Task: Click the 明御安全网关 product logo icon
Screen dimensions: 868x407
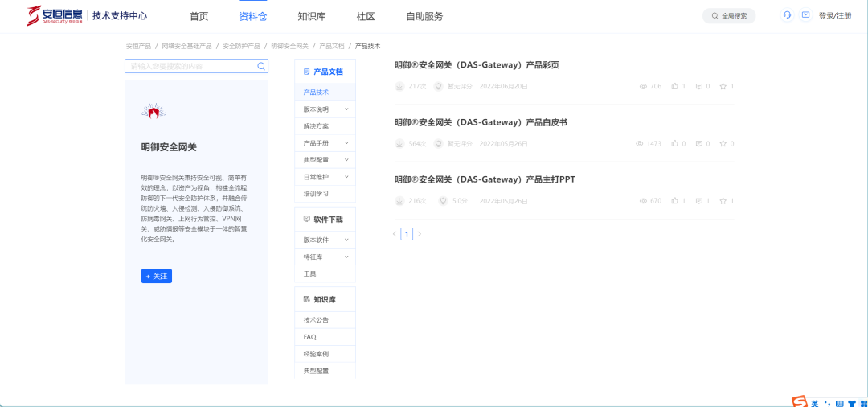Action: [154, 113]
